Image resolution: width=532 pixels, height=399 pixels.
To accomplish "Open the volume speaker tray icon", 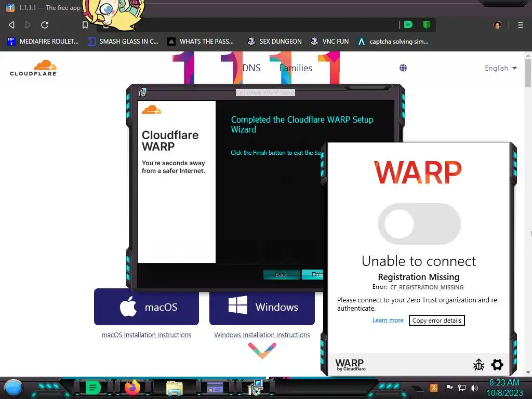I will [x=474, y=388].
